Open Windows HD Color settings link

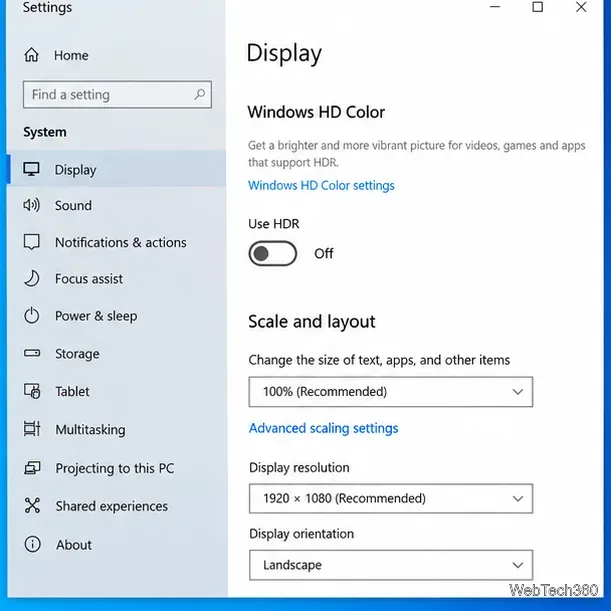click(x=321, y=185)
